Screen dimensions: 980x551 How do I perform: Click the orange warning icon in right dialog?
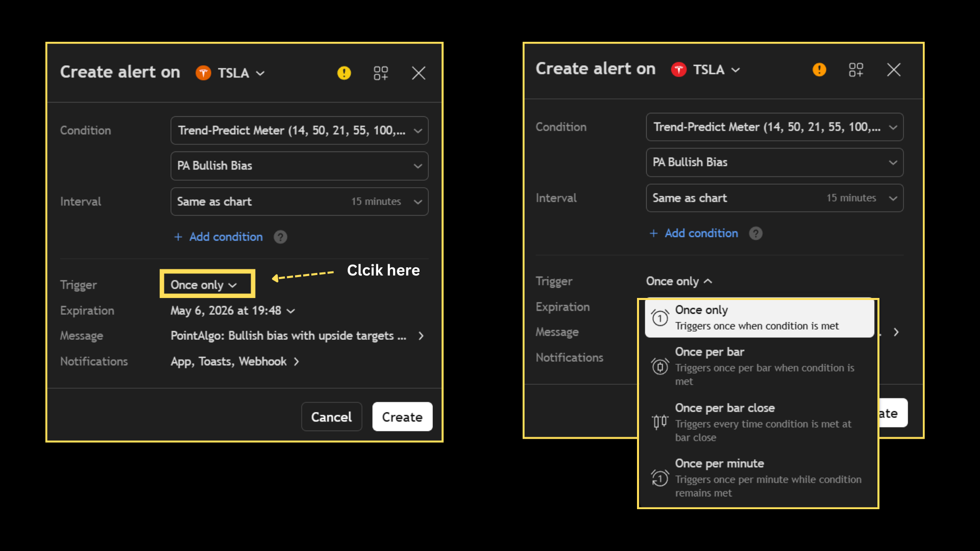(819, 69)
